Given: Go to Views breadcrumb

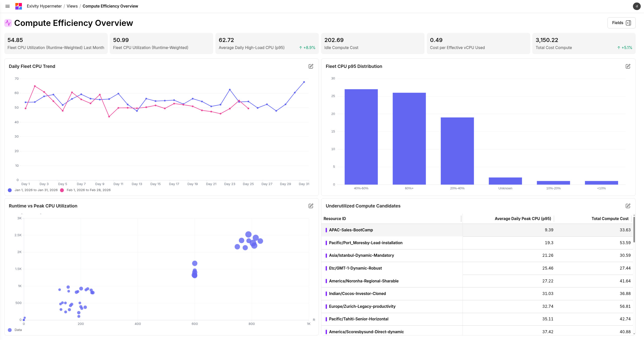Looking at the screenshot, I should tap(72, 6).
